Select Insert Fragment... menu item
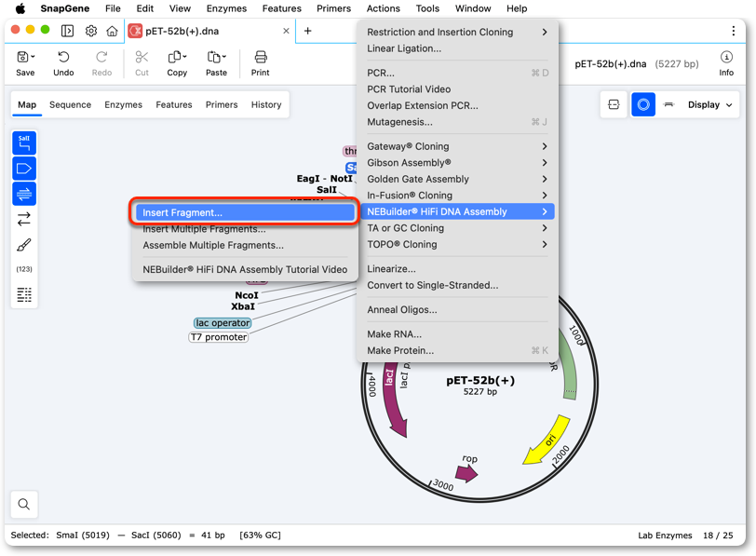The height and width of the screenshot is (556, 756). [245, 212]
